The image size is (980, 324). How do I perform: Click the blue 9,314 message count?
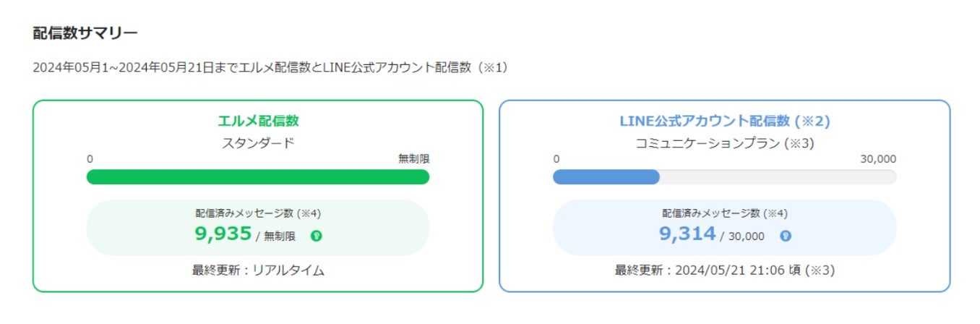click(x=687, y=234)
